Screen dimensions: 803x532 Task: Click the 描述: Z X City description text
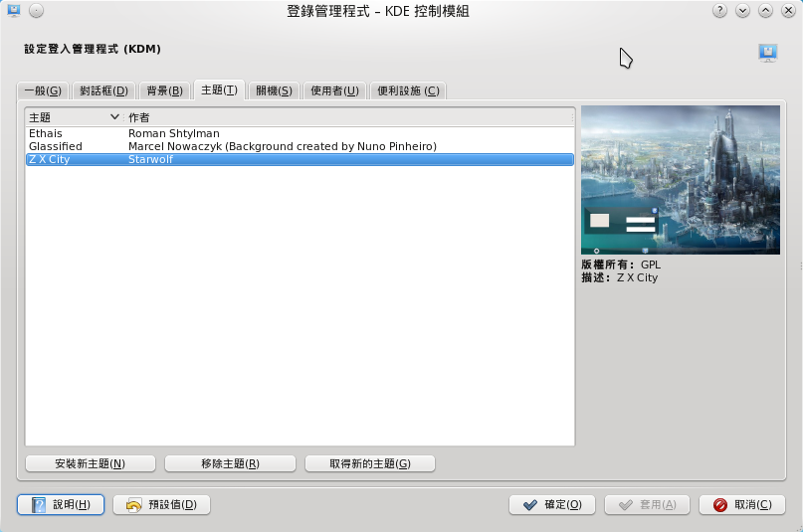pyautogui.click(x=620, y=277)
